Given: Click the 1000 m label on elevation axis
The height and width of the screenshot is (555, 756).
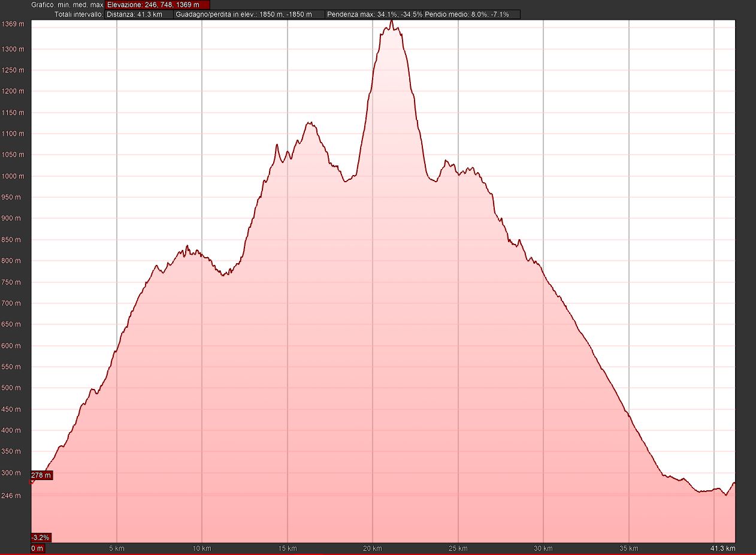Looking at the screenshot, I should coord(13,176).
